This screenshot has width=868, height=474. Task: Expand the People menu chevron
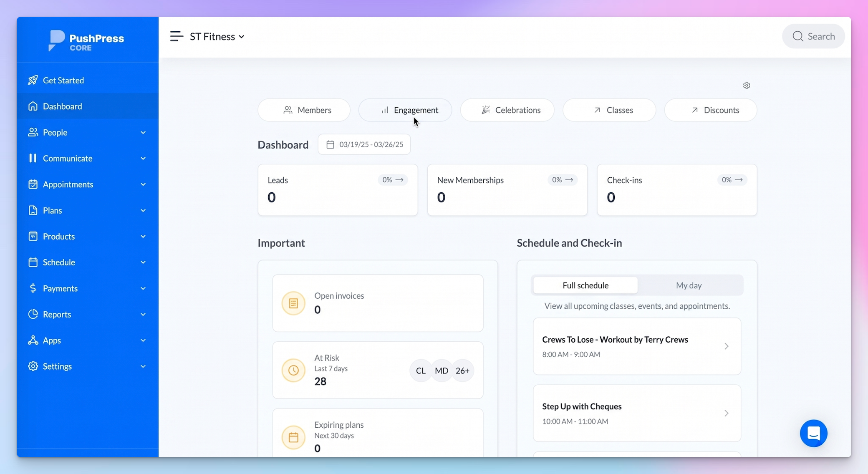tap(143, 132)
